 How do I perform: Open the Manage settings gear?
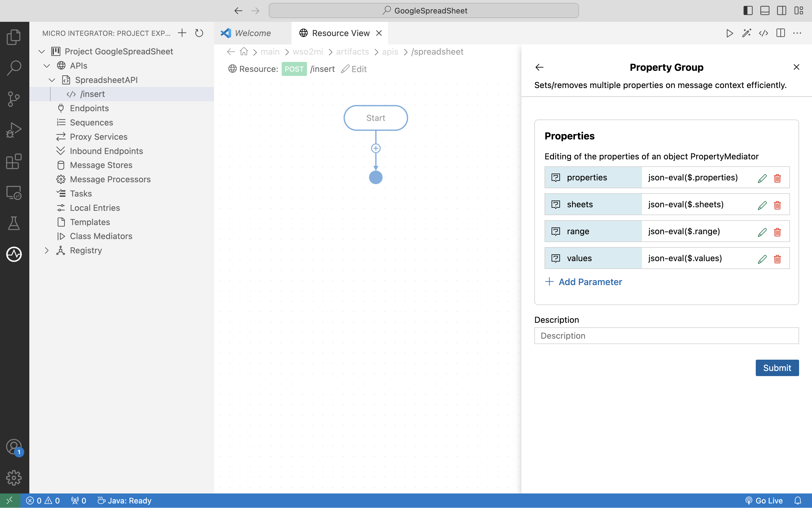tap(14, 478)
